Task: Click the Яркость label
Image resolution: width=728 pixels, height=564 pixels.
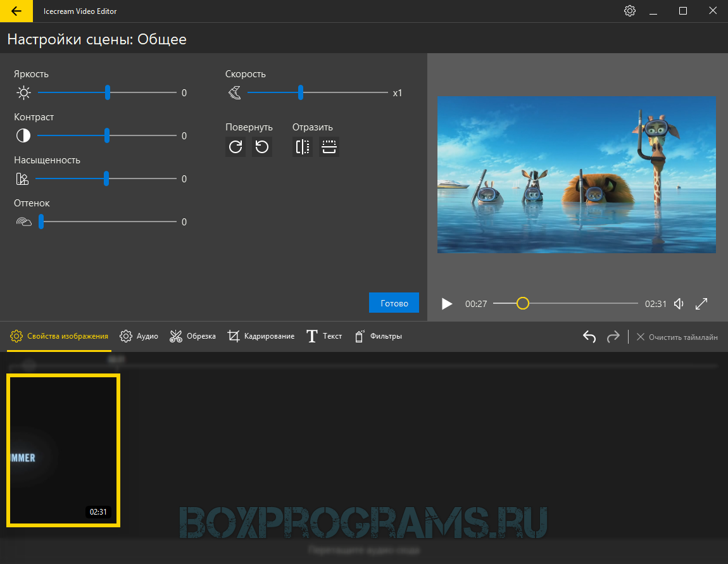Action: click(x=31, y=74)
